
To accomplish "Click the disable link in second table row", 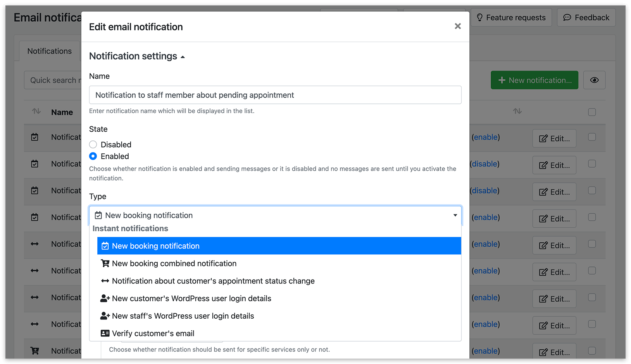I will point(484,164).
